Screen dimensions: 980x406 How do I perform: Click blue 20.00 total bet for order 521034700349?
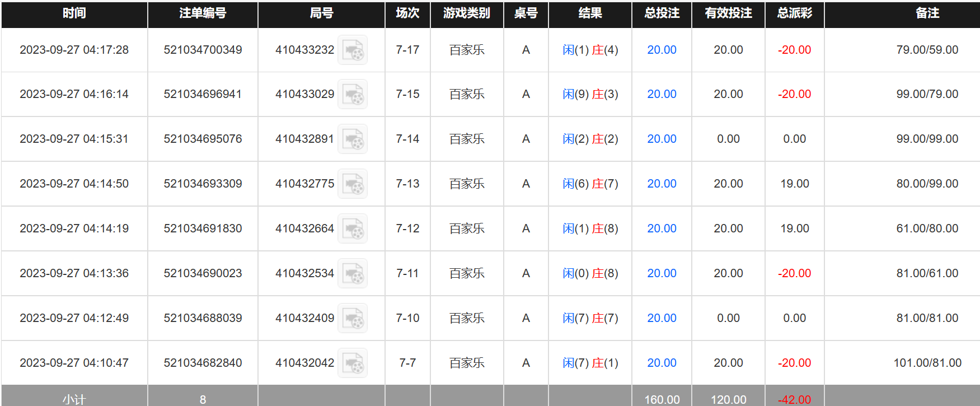[662, 50]
